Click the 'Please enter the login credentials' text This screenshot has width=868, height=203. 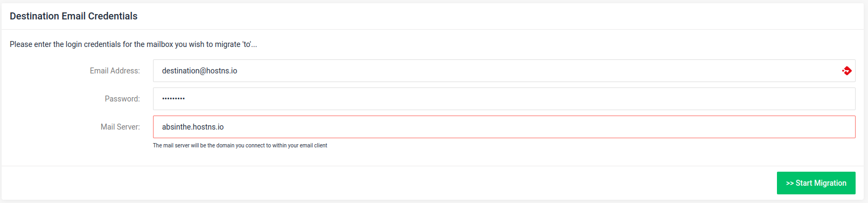pos(133,44)
